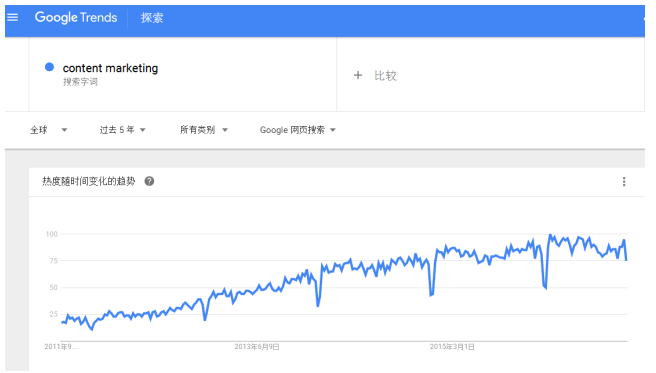Open the Google 网页搜索 search type dropdown
656x373 pixels.
(x=297, y=130)
